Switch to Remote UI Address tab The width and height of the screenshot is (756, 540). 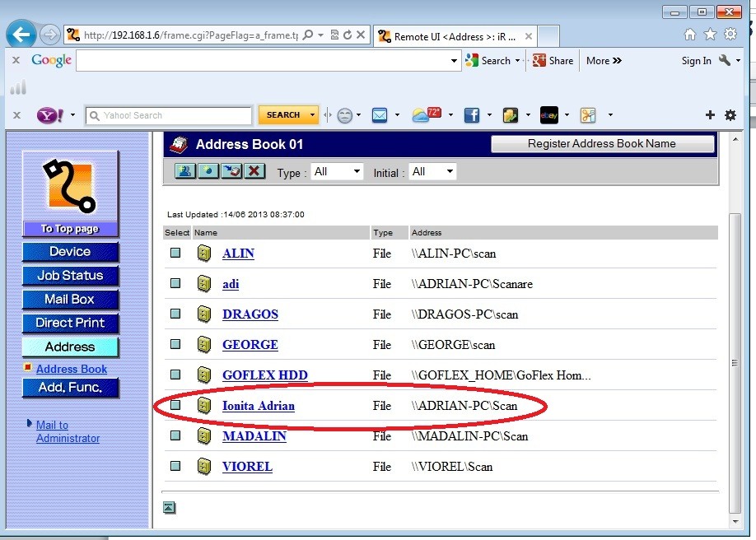(455, 37)
